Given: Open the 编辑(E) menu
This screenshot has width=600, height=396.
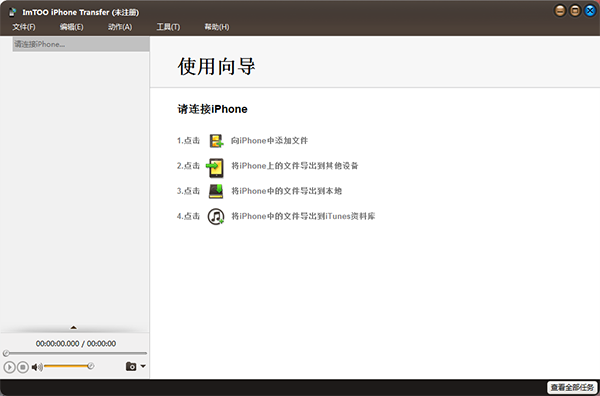Looking at the screenshot, I should [71, 27].
